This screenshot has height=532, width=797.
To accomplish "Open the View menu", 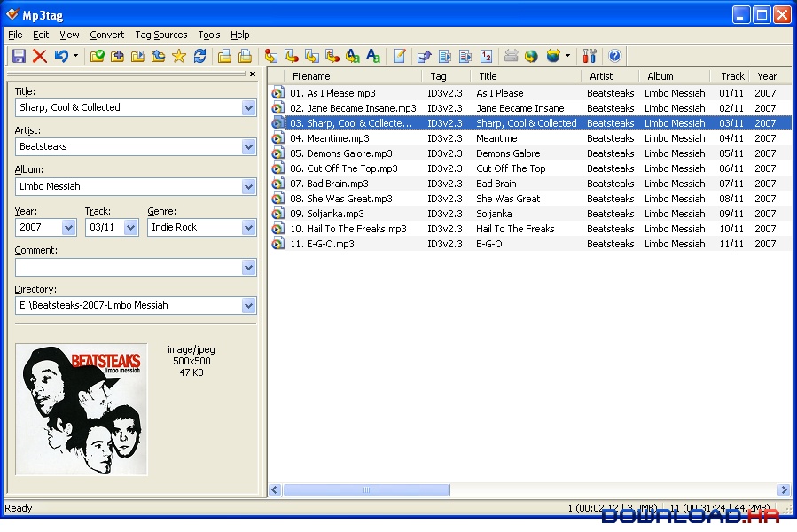I will pos(69,35).
